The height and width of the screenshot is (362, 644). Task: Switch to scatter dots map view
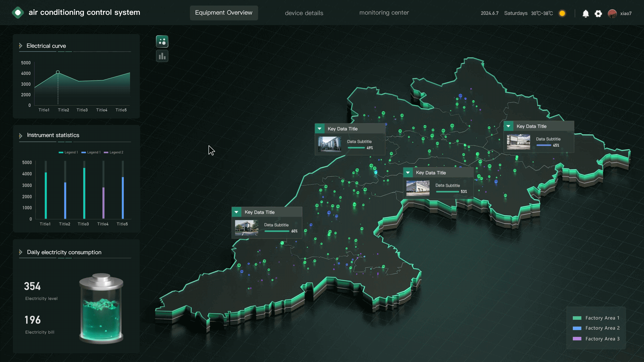[x=162, y=41]
